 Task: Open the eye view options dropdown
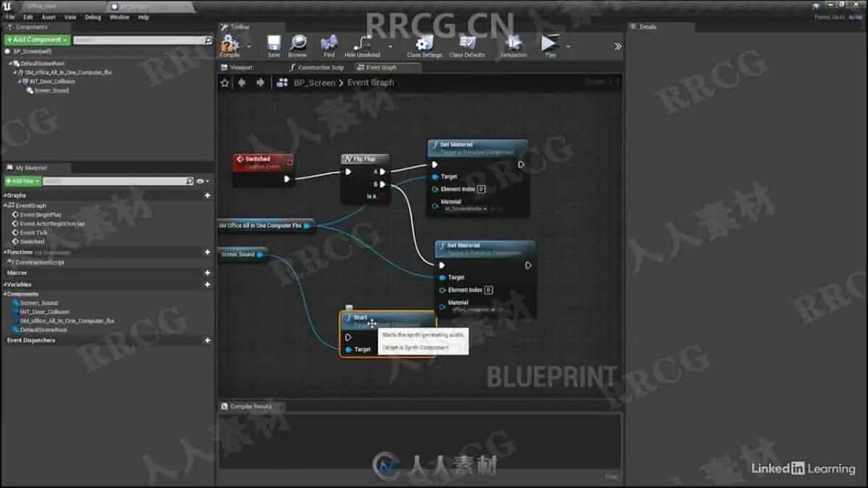[203, 181]
